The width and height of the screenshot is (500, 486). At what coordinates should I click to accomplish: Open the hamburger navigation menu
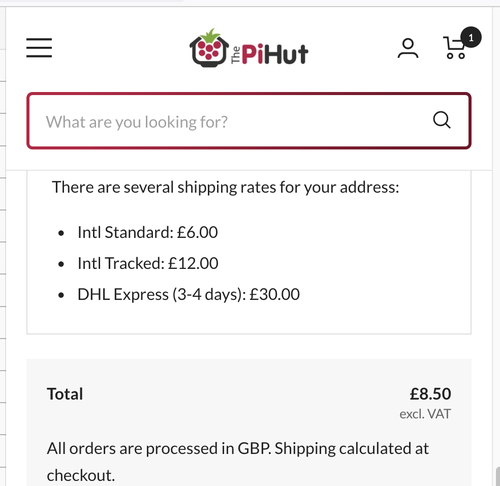(39, 48)
